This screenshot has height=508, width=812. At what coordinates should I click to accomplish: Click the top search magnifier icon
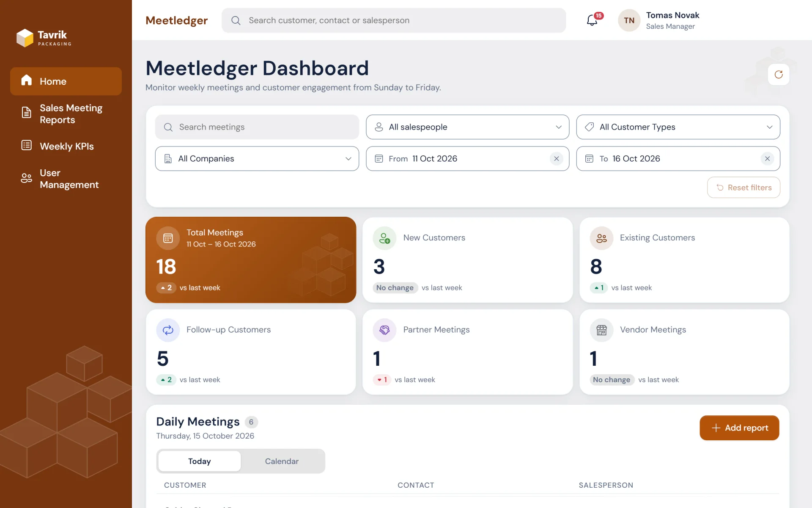pos(236,20)
